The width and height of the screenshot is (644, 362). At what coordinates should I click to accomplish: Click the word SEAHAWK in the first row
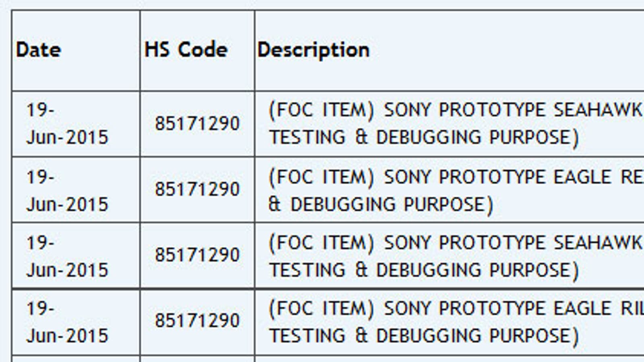coord(597,110)
